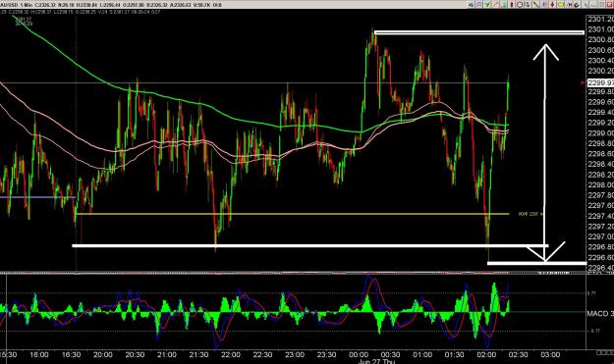This screenshot has width=614, height=364.
Task: Click the 01:30 time axis label
Action: 454,354
